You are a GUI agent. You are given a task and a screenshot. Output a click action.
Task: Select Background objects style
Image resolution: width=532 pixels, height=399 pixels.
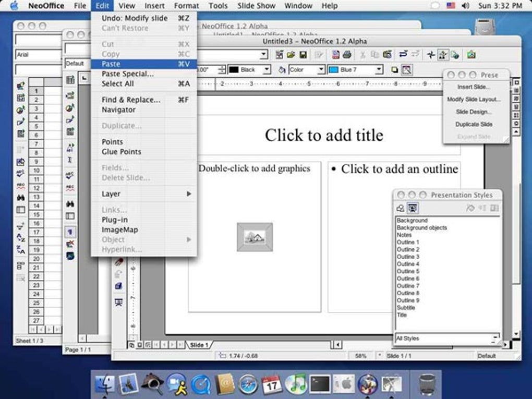pyautogui.click(x=422, y=227)
